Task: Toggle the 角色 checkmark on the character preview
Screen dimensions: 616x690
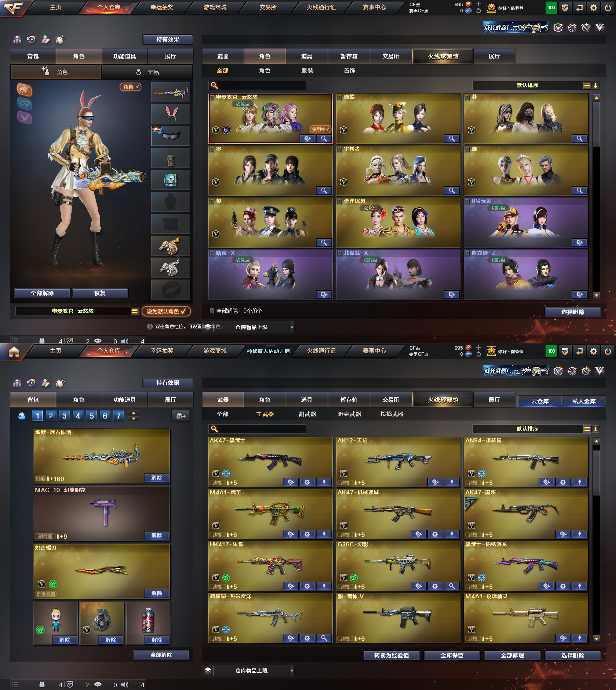Action: tap(131, 87)
